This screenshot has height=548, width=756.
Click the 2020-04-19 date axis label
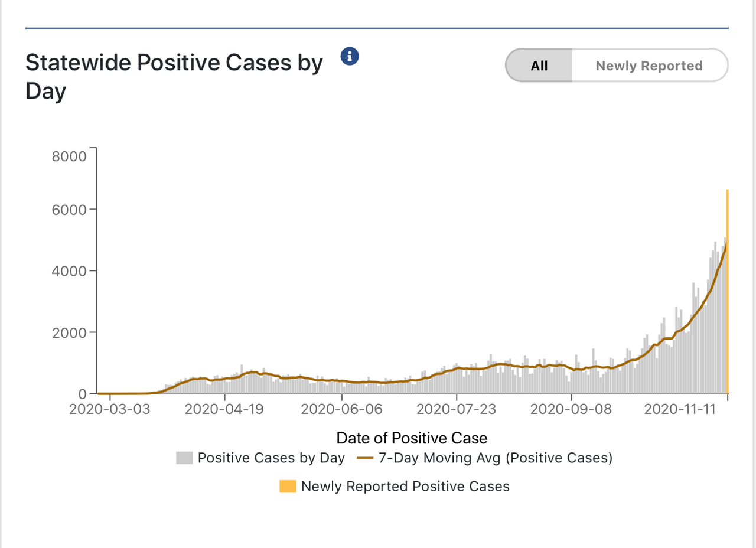226,409
